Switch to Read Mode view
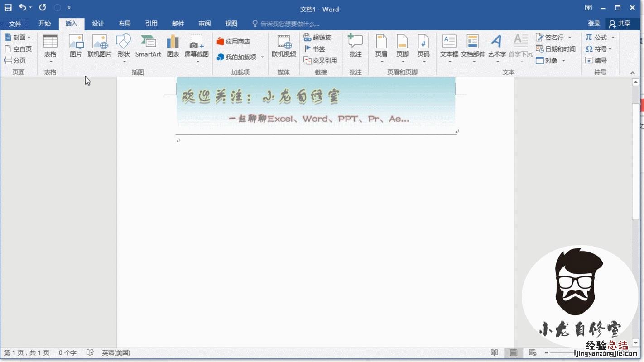This screenshot has width=644, height=362. (x=494, y=352)
